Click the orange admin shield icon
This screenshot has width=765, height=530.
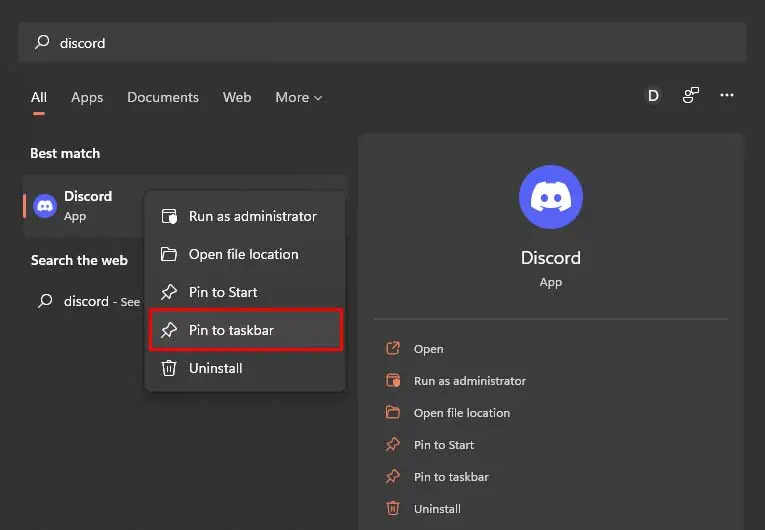tap(393, 380)
